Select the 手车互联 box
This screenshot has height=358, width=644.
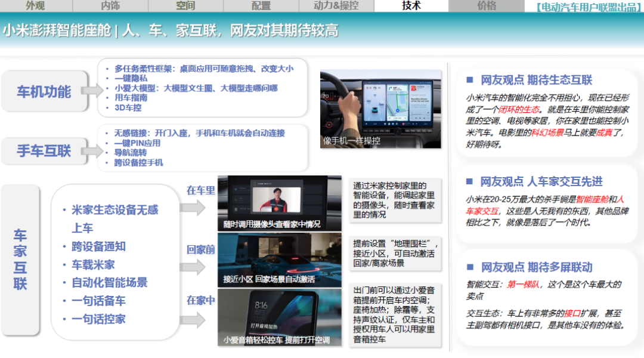pyautogui.click(x=44, y=151)
